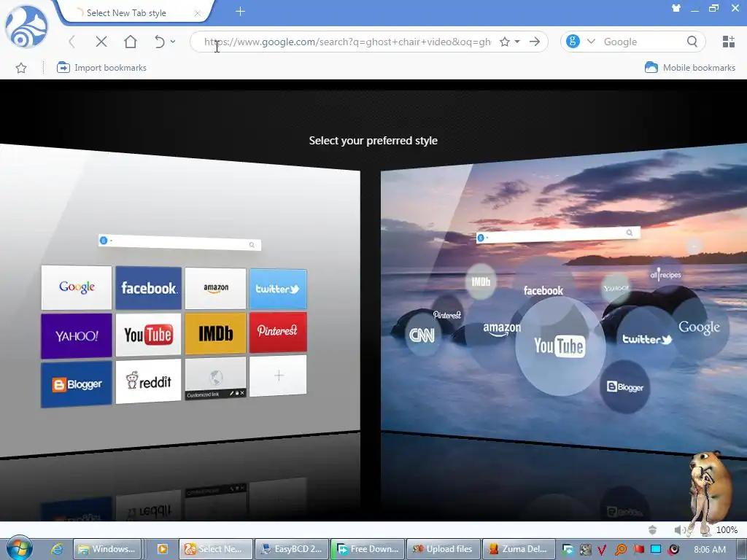Open the home page via house icon

130,42
